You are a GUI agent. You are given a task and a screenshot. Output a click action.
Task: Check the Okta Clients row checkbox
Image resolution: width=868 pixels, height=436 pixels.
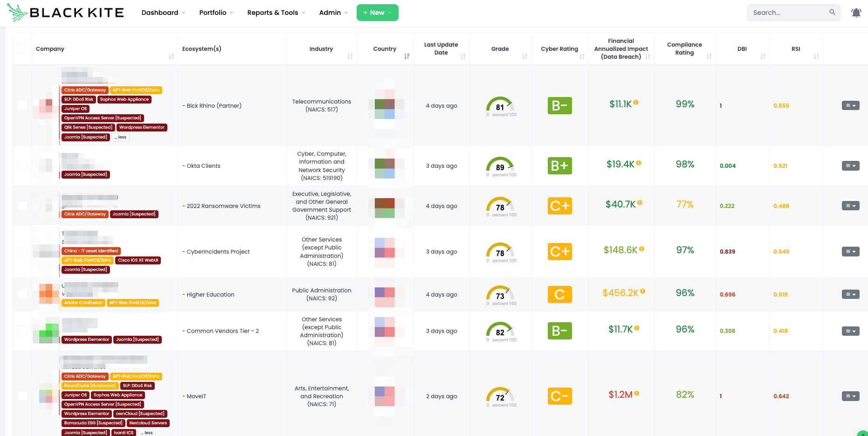22,166
